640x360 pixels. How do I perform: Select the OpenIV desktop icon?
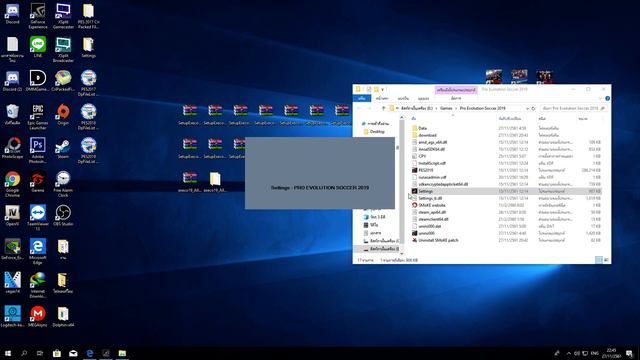point(12,215)
